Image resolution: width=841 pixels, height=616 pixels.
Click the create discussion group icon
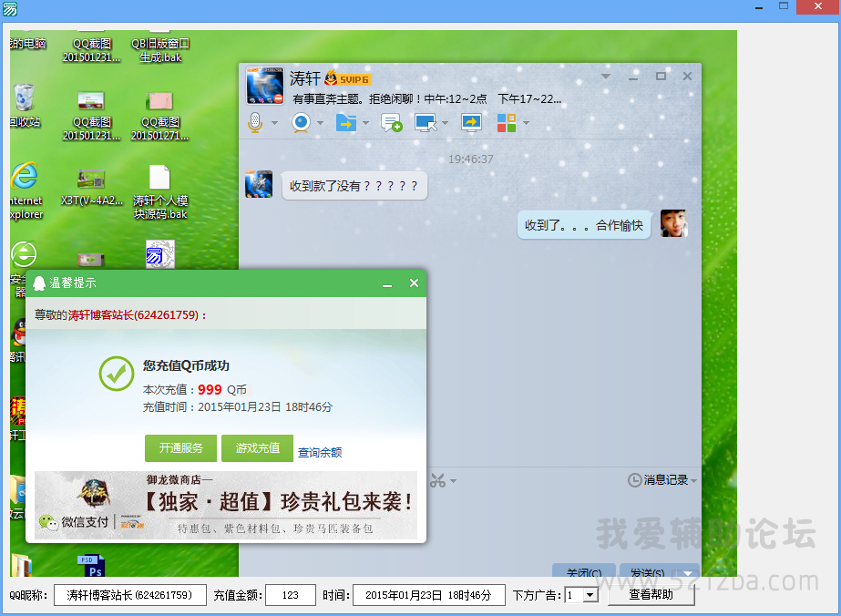(392, 123)
